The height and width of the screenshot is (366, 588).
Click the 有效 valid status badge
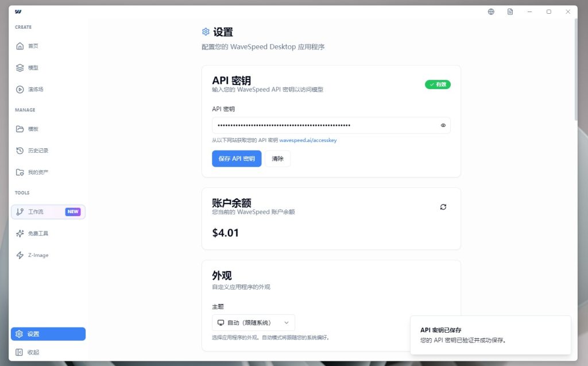(x=438, y=84)
